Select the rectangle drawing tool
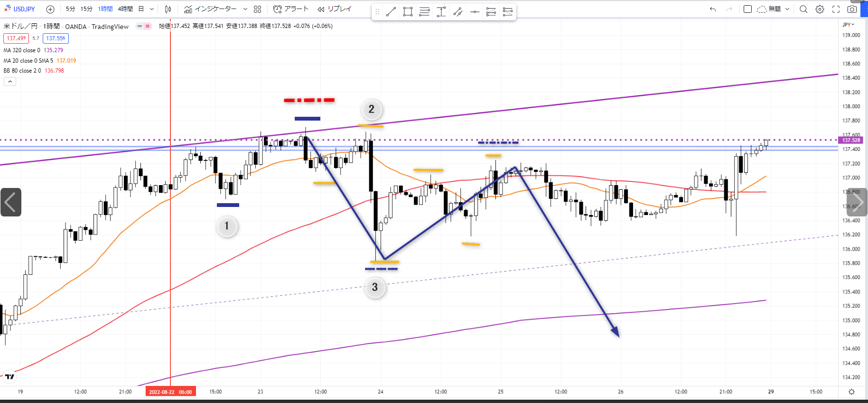This screenshot has width=868, height=403. (x=408, y=12)
